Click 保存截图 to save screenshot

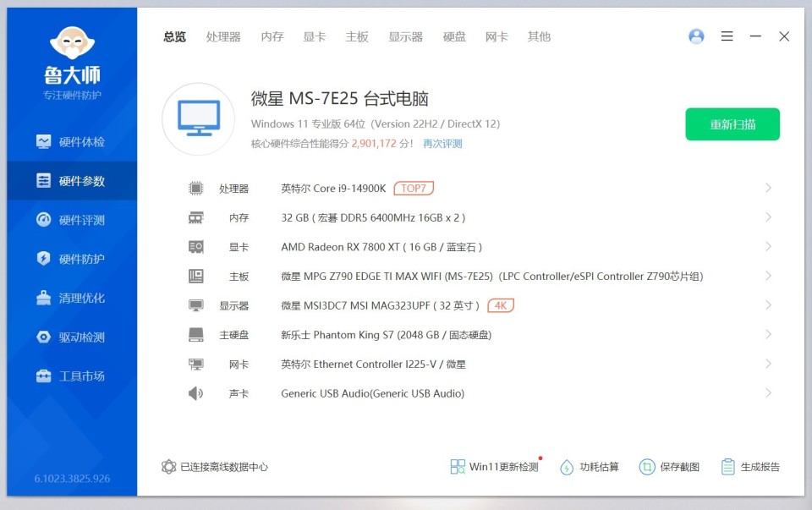[x=669, y=467]
